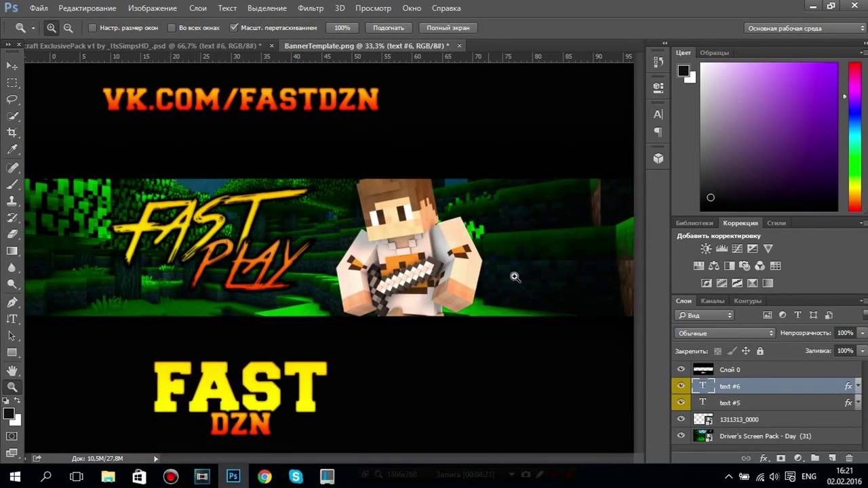This screenshot has height=488, width=868.
Task: Click the 'Подогнать' fit screen button
Action: click(x=389, y=28)
